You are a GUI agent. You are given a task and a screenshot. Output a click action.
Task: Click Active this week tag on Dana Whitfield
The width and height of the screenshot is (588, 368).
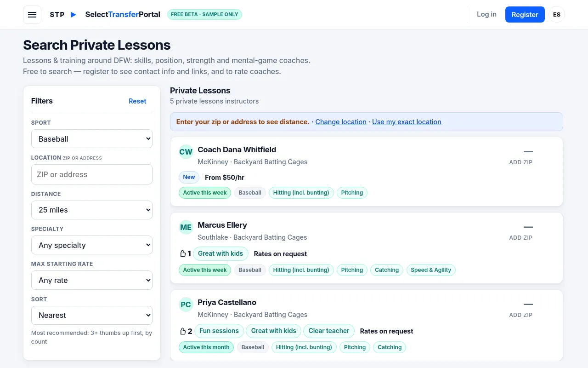(205, 193)
